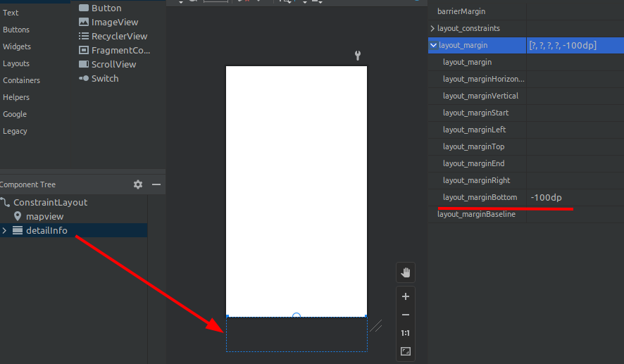The image size is (624, 364).
Task: Reset zoom to 1:1 scale
Action: pyautogui.click(x=405, y=333)
